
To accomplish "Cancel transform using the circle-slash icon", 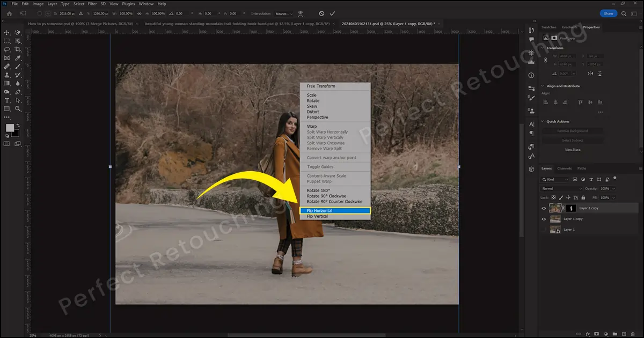I will click(321, 13).
